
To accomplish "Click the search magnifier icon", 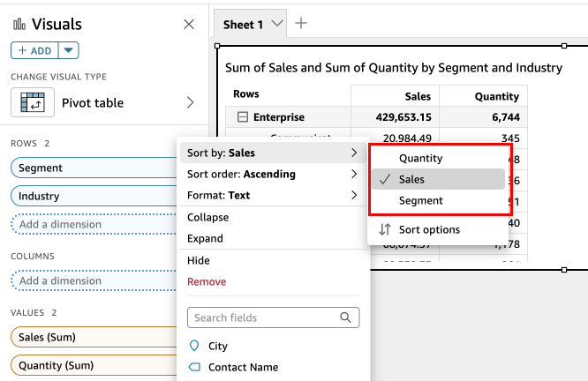I will [347, 317].
